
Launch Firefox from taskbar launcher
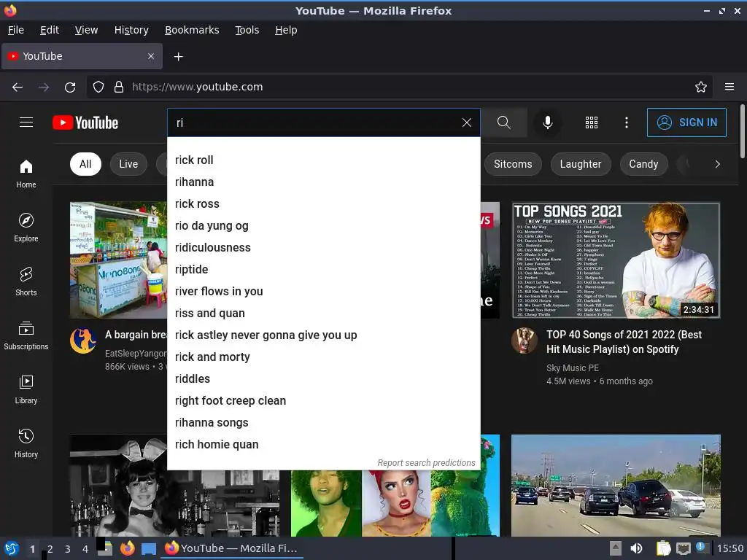tap(127, 548)
